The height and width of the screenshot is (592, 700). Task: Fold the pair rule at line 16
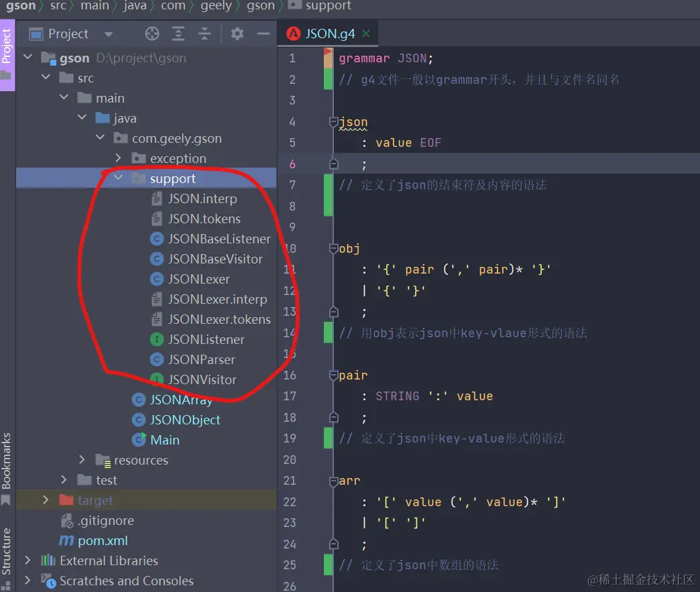pyautogui.click(x=333, y=375)
